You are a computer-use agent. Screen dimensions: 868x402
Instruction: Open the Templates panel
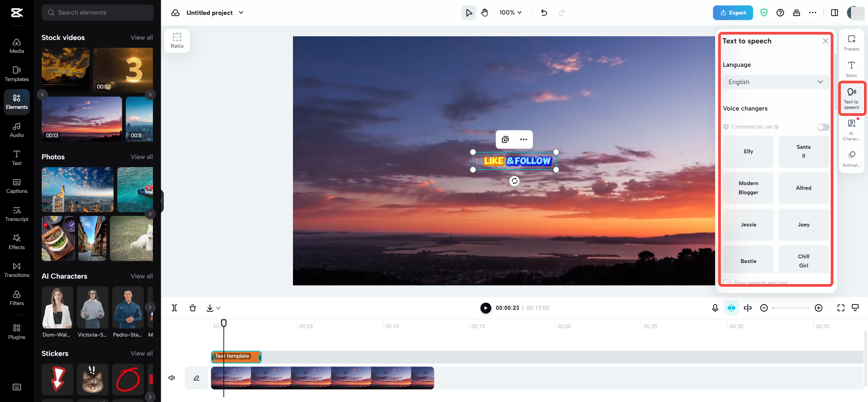coord(16,74)
